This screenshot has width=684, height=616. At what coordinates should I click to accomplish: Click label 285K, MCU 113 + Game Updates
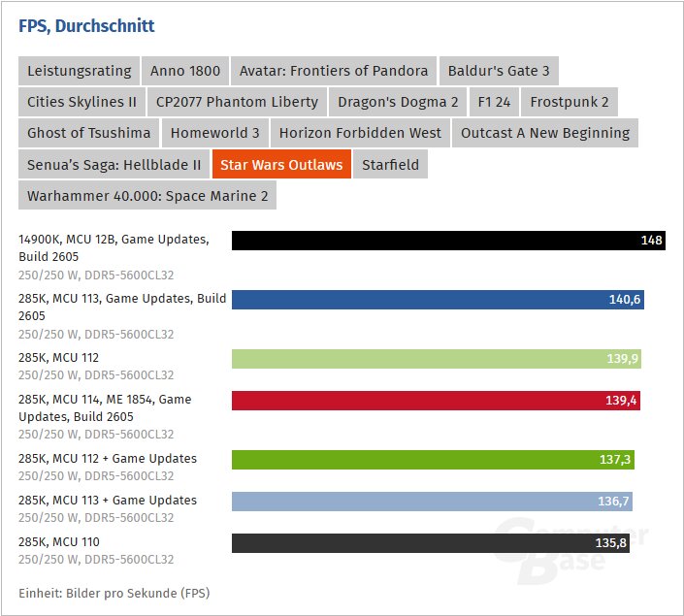point(108,501)
